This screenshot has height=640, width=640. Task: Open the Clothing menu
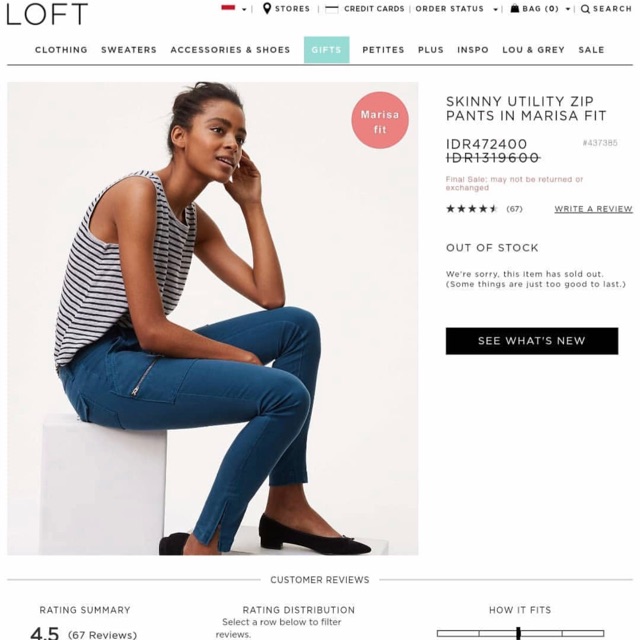61,50
